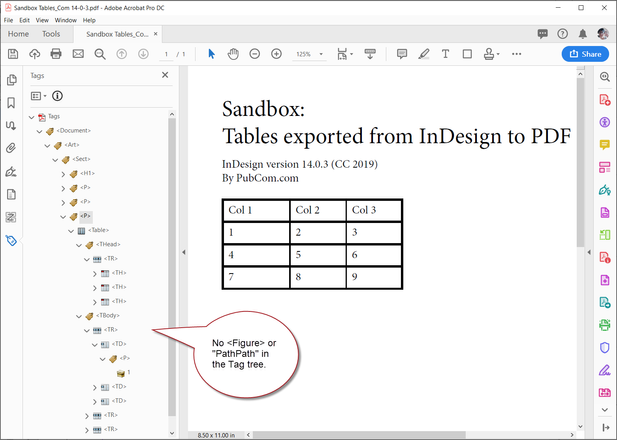Open the Page Thumbnails panel

coord(11,80)
